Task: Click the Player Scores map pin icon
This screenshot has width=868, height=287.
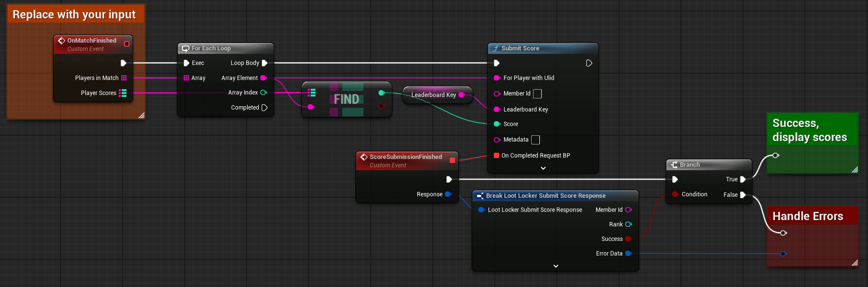Action: pyautogui.click(x=123, y=93)
